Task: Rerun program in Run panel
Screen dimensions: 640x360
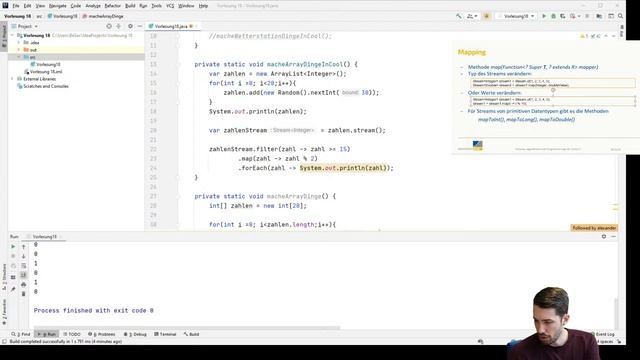Action: point(13,247)
